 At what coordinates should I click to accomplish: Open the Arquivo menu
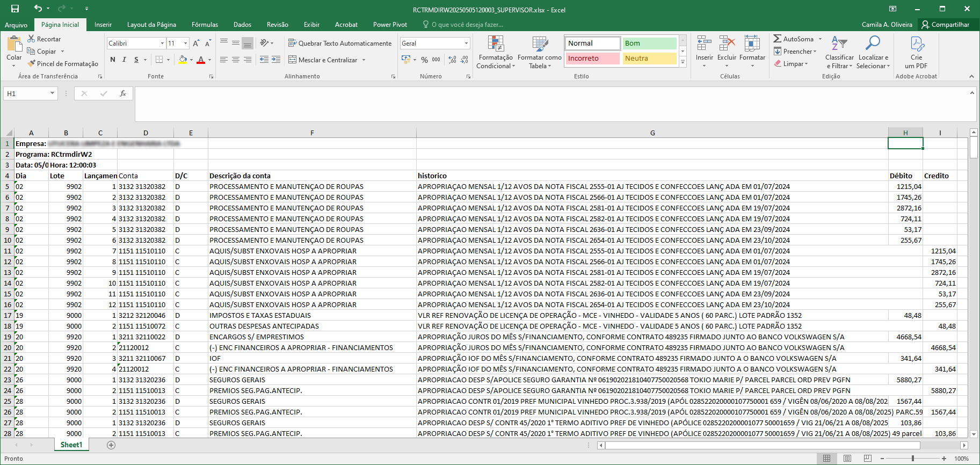[x=16, y=25]
